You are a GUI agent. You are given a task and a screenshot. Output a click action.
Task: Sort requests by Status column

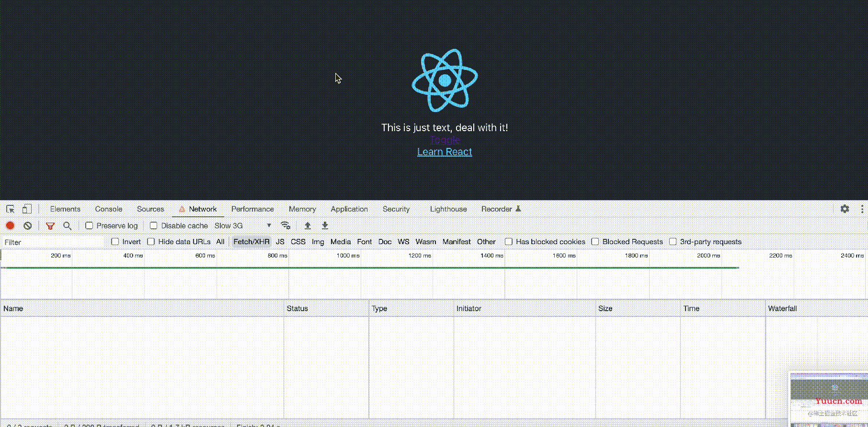326,308
